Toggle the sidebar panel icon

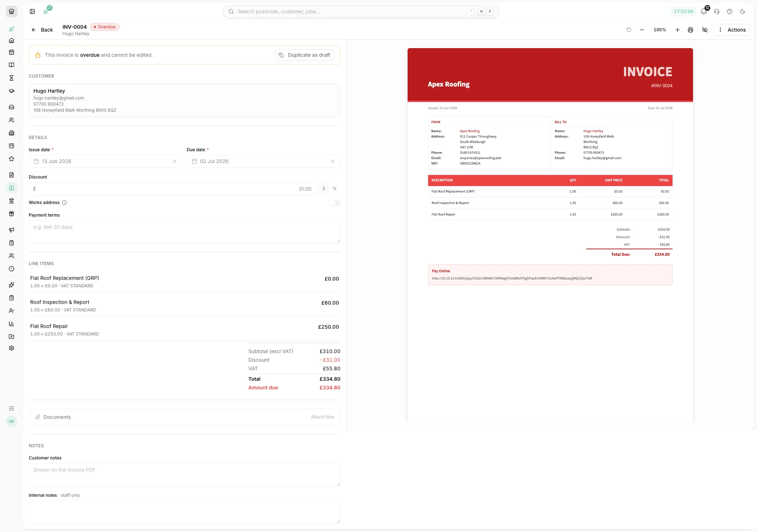[x=32, y=11]
